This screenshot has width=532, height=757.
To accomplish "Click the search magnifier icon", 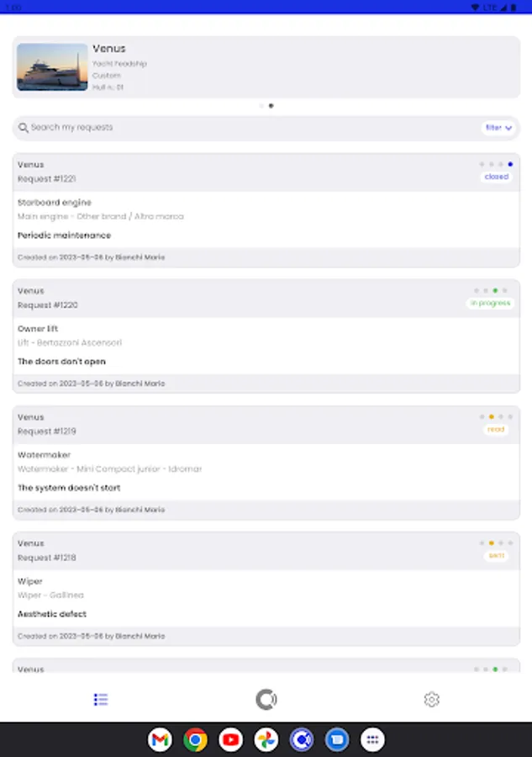I will click(24, 128).
